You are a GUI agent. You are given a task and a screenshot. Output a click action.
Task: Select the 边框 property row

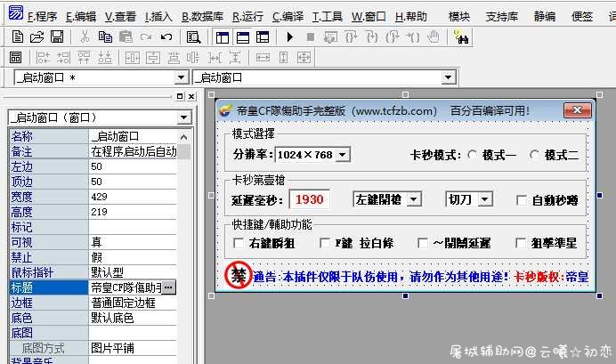(x=93, y=303)
